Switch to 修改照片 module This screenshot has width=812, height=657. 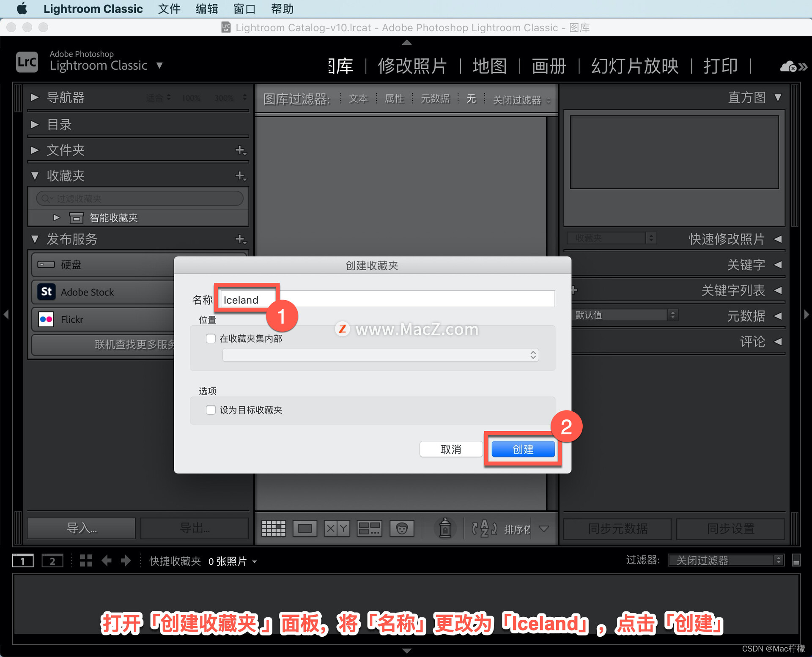412,66
